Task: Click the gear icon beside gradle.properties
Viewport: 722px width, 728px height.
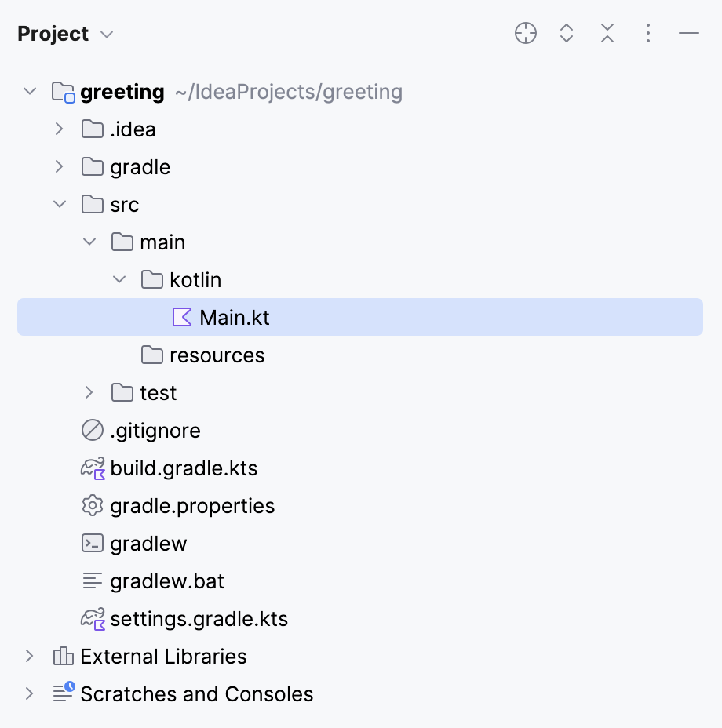Action: 92,505
